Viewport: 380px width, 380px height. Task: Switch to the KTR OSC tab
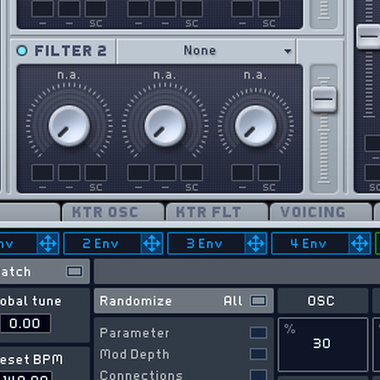coord(113,212)
